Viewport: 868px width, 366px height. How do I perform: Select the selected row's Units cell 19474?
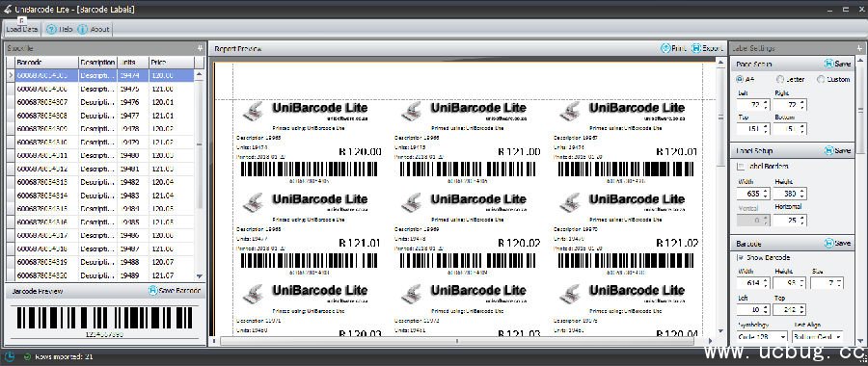click(x=133, y=75)
